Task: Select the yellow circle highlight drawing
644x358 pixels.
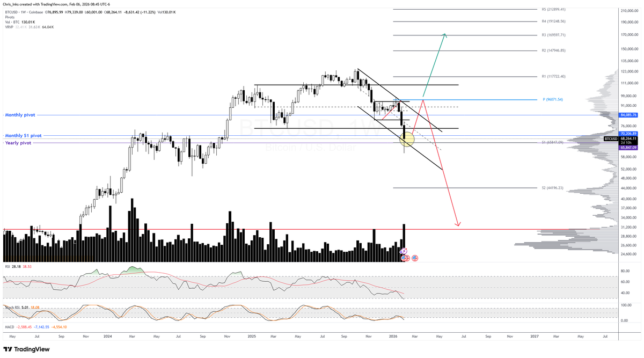Action: (x=407, y=139)
